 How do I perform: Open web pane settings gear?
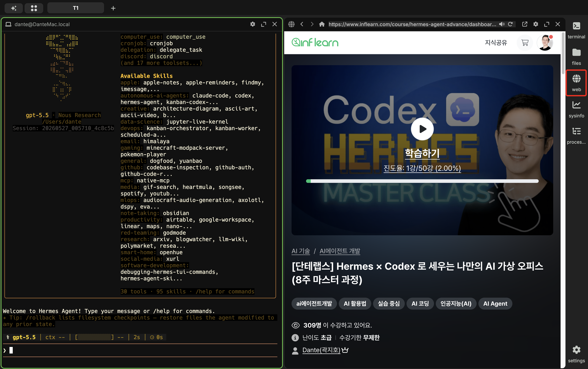click(x=536, y=24)
